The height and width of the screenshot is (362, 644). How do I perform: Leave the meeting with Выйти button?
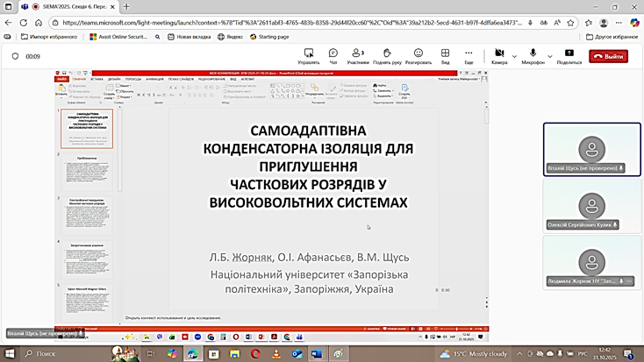tap(608, 56)
